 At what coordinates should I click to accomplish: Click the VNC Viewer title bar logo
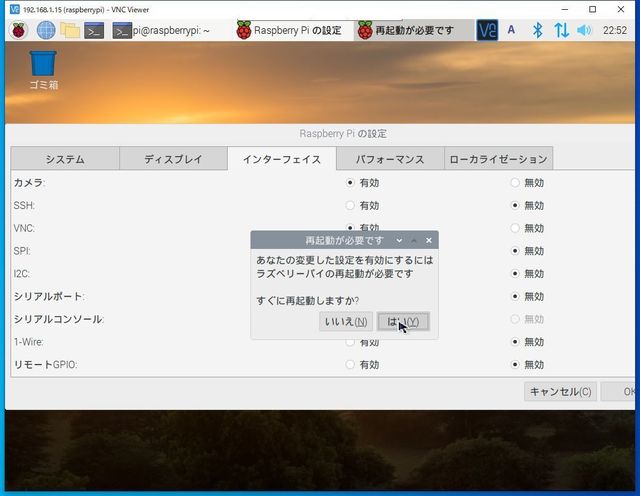coord(14,9)
